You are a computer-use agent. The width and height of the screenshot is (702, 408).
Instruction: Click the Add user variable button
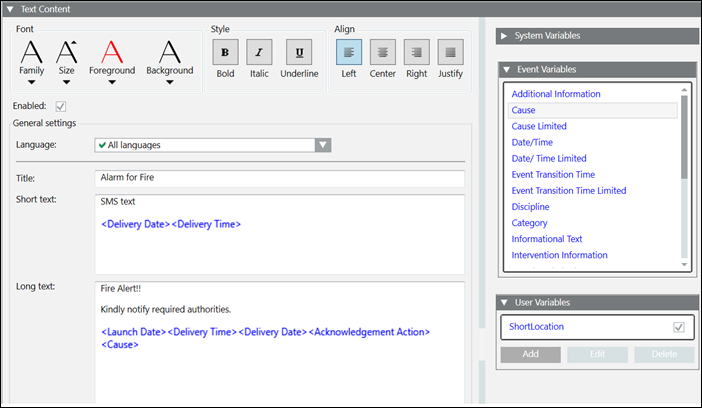click(530, 355)
